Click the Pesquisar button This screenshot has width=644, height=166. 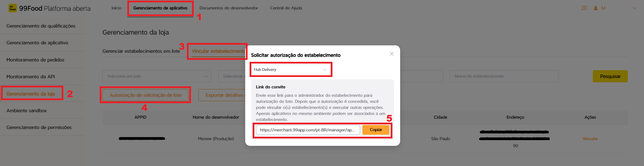pyautogui.click(x=610, y=76)
